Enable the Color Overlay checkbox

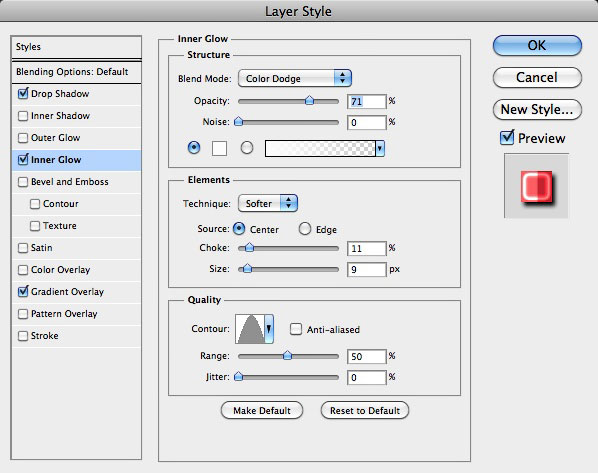23,270
